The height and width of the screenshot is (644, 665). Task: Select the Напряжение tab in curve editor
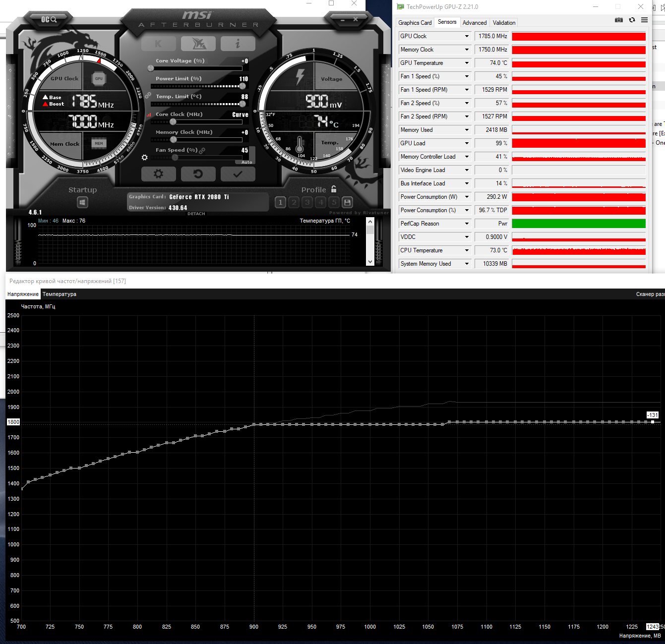pyautogui.click(x=23, y=294)
